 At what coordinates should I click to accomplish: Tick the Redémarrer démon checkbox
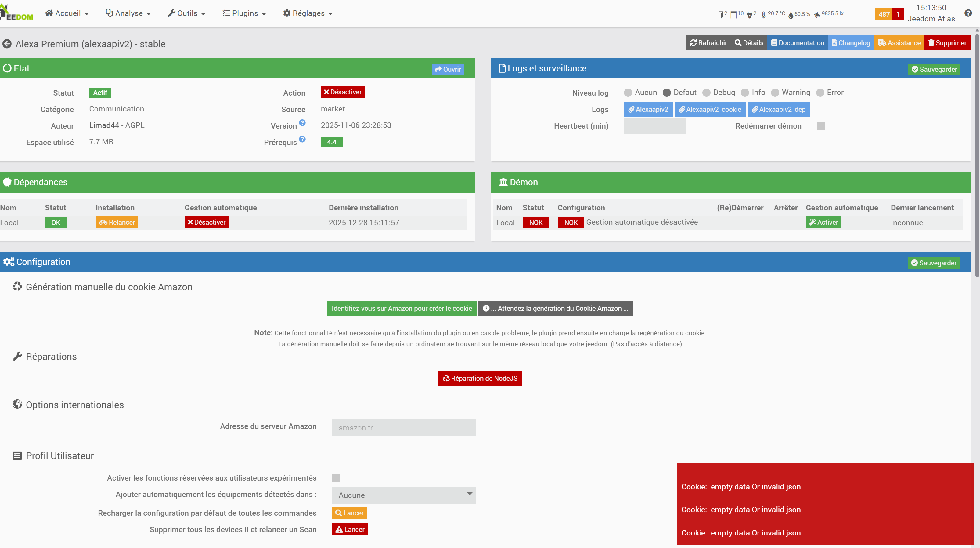pyautogui.click(x=821, y=126)
